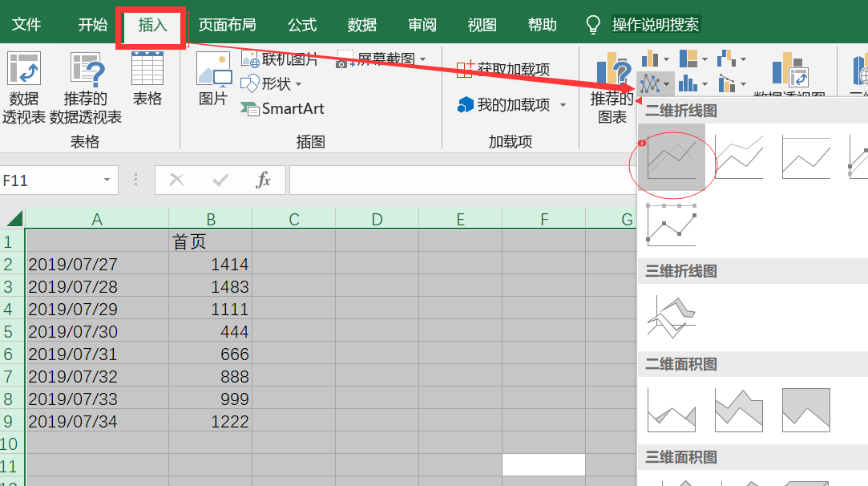Click the cell with value 1483

click(x=210, y=286)
